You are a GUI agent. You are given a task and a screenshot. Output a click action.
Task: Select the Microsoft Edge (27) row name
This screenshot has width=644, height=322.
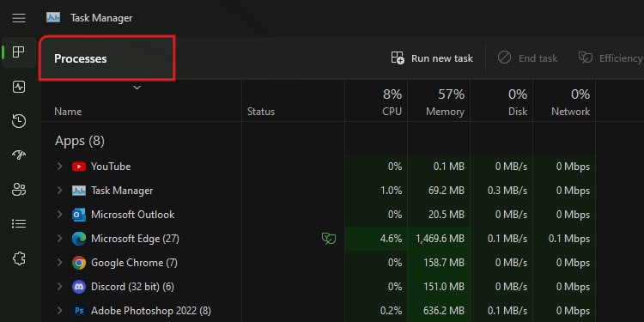pyautogui.click(x=135, y=239)
